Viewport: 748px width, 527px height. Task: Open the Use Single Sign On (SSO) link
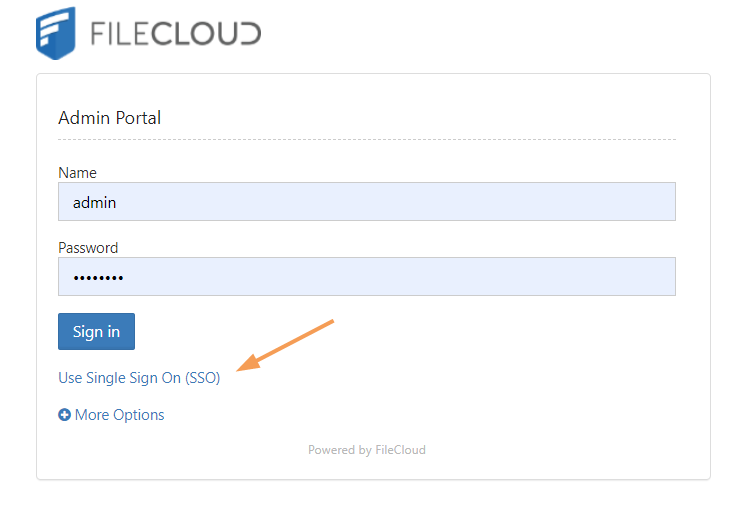point(139,378)
